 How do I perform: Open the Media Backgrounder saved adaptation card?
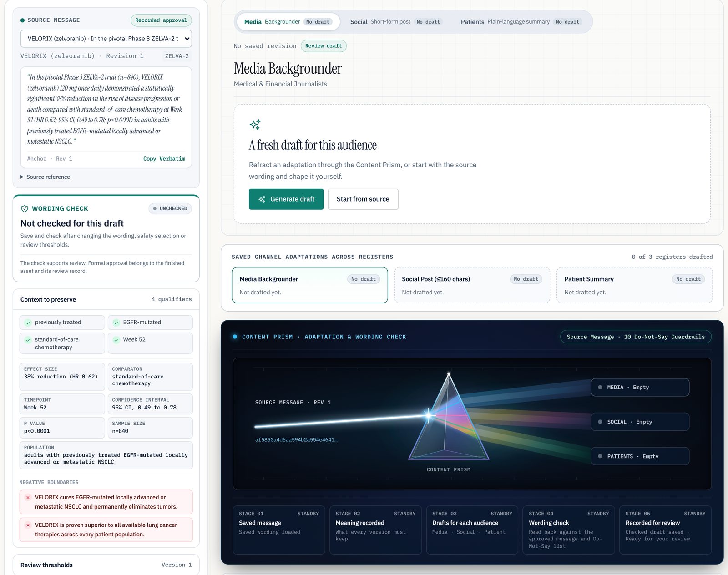pyautogui.click(x=310, y=285)
